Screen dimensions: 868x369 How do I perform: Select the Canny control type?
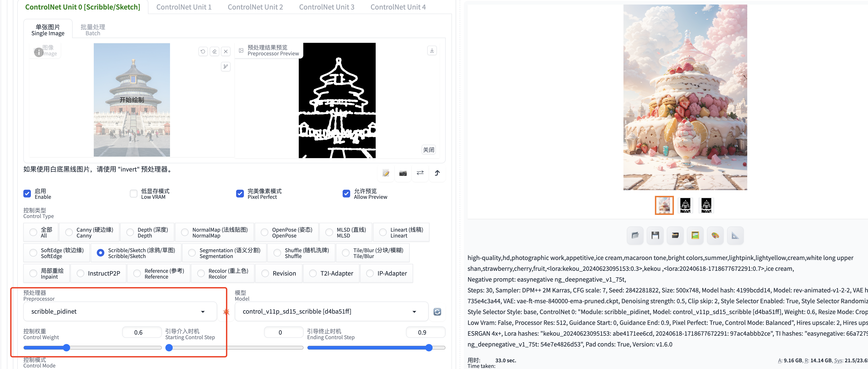click(x=89, y=232)
